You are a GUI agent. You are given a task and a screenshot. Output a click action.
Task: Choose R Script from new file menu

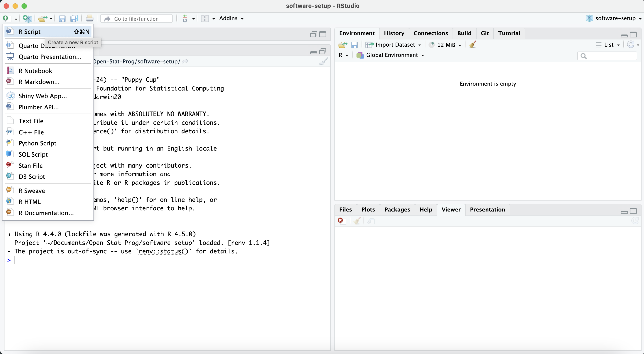(30, 32)
